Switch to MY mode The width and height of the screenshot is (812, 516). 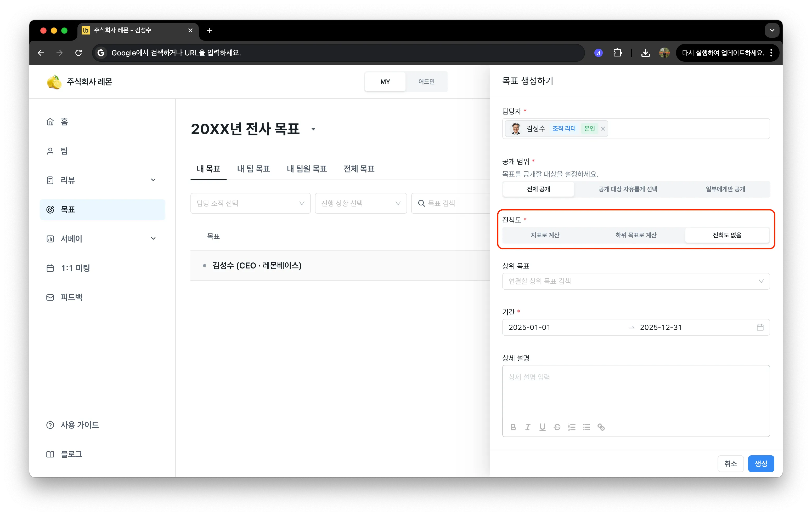tap(385, 82)
